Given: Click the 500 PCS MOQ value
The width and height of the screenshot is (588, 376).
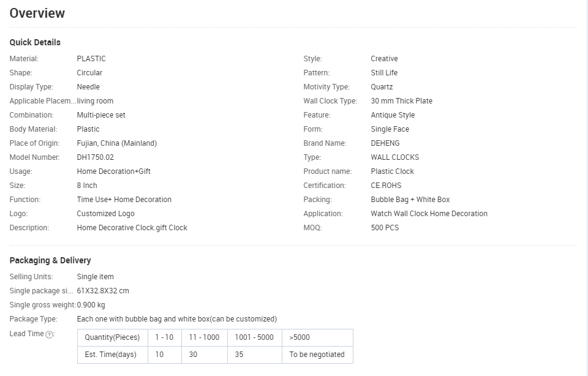Looking at the screenshot, I should click(x=385, y=228).
